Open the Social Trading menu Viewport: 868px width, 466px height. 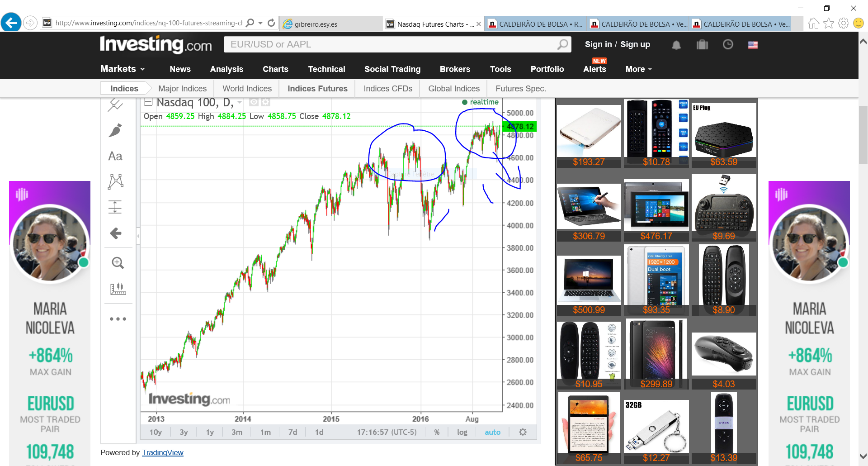coord(392,69)
